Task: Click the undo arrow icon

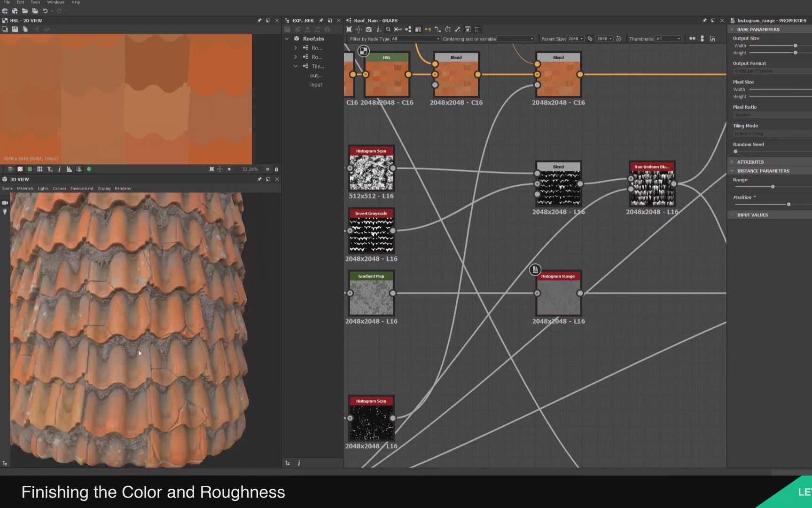Action: [45, 11]
